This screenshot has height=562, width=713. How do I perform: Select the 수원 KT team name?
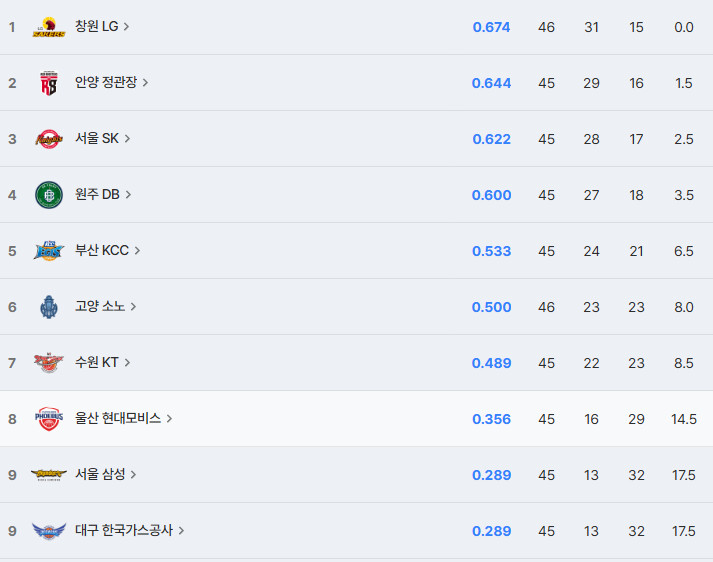coord(97,362)
